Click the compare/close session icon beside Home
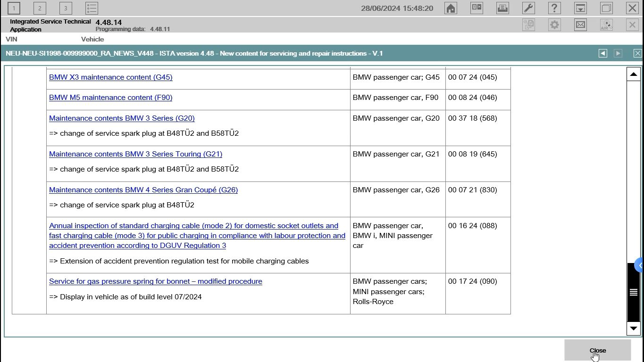The height and width of the screenshot is (362, 644). (x=477, y=8)
